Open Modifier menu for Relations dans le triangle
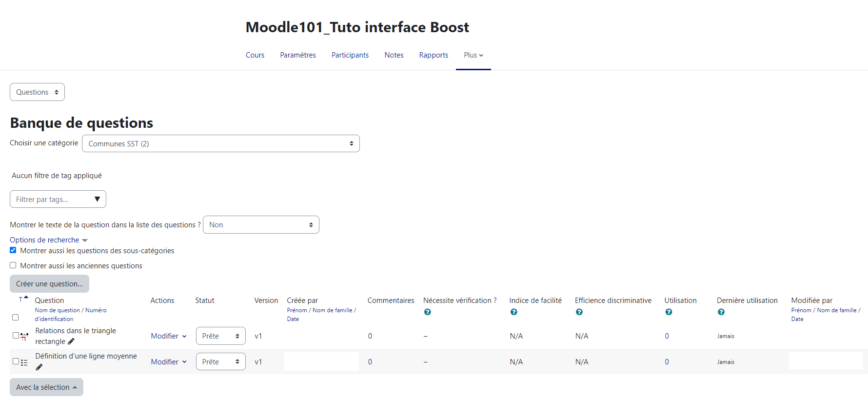Viewport: 868px width, 401px height. [x=168, y=336]
